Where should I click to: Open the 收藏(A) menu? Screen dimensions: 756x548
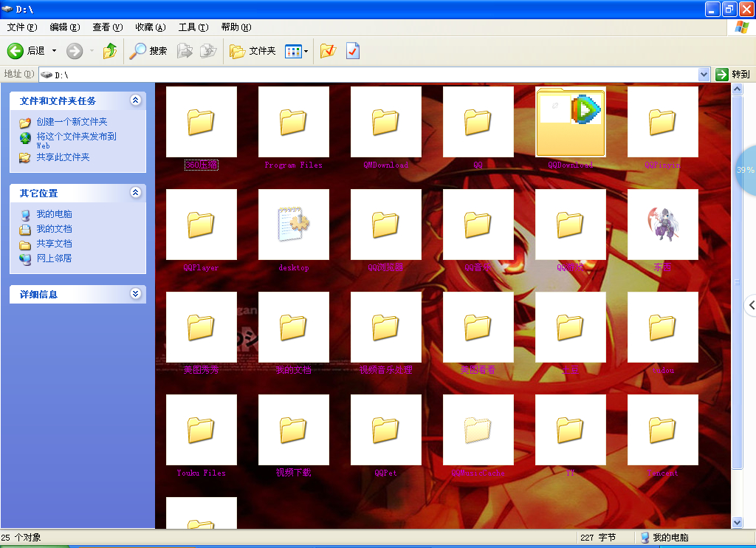151,27
